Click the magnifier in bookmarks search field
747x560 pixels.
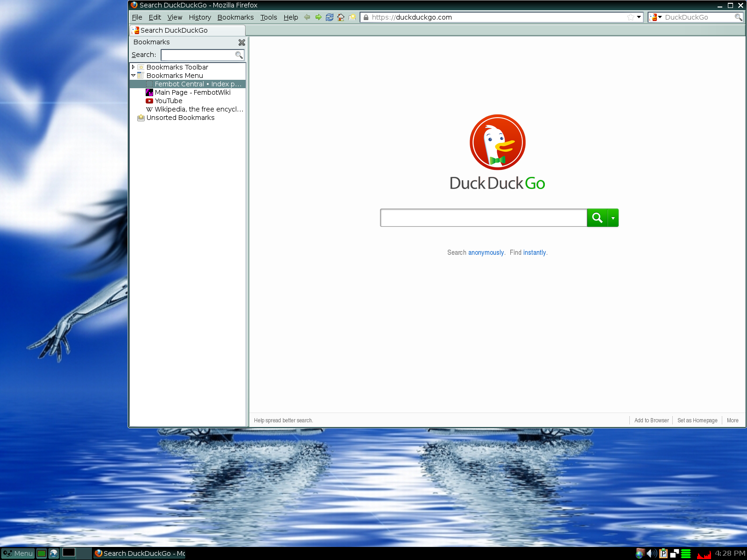(239, 55)
